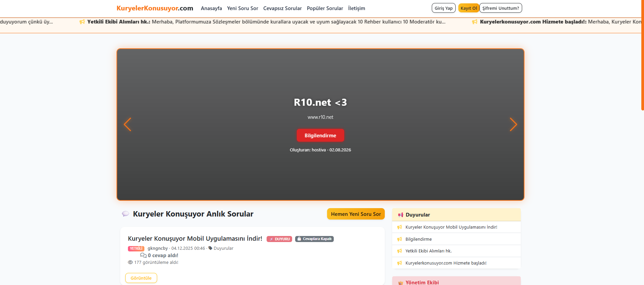Click speech bubble icon beside Anlık Sorular heading
Image resolution: width=644 pixels, height=285 pixels.
[x=126, y=214]
